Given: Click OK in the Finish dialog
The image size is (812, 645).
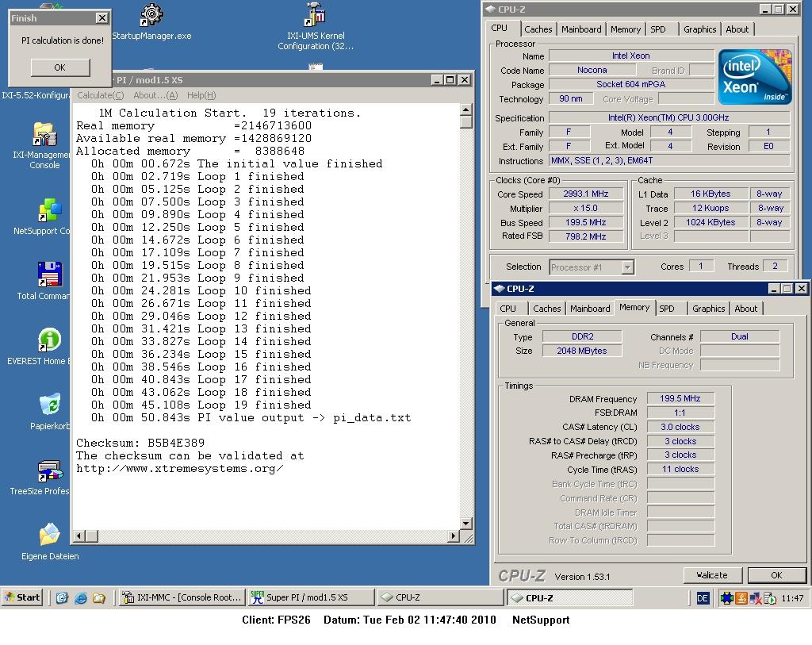Looking at the screenshot, I should 60,67.
